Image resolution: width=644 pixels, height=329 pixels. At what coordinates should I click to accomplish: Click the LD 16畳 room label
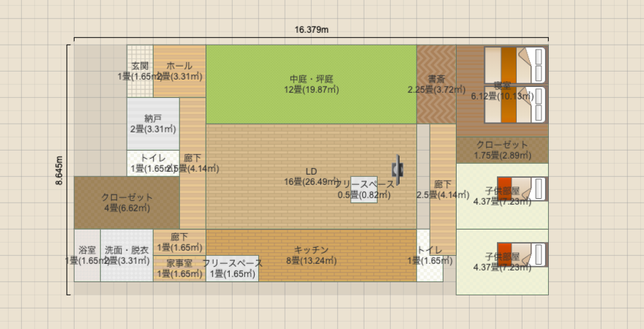[311, 176]
